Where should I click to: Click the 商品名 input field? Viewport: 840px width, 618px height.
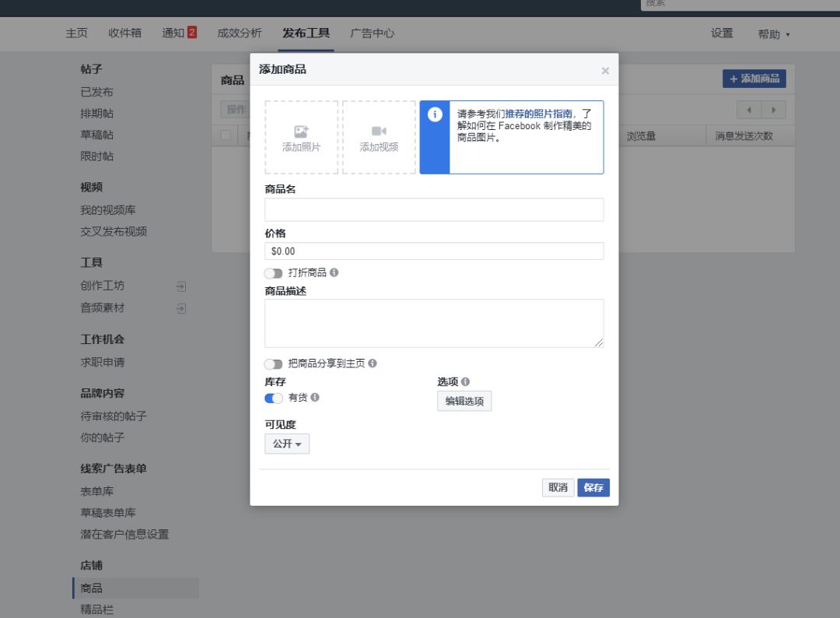(x=434, y=209)
